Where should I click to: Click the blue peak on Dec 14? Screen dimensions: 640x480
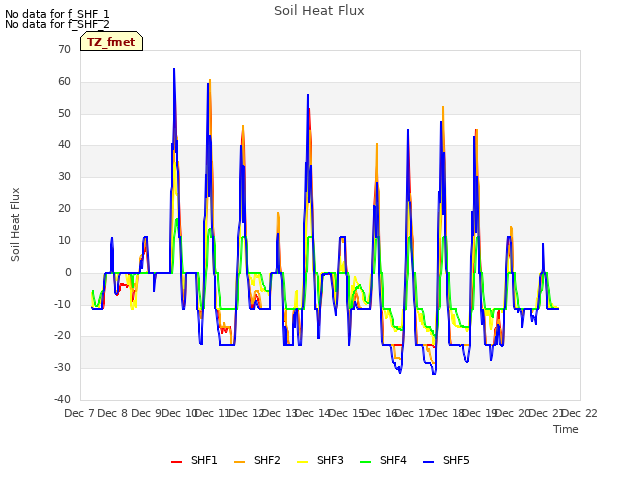pyautogui.click(x=308, y=95)
